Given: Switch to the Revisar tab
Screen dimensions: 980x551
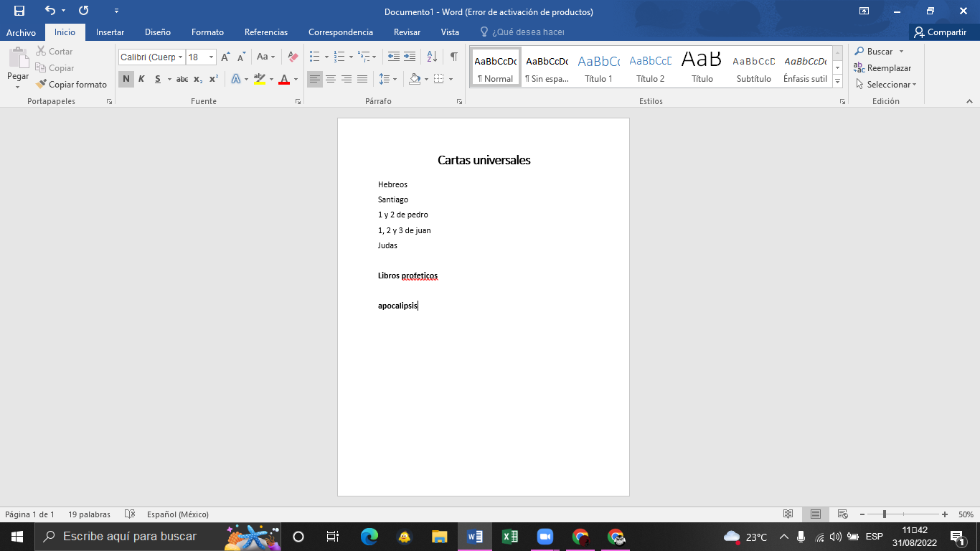Looking at the screenshot, I should tap(407, 32).
